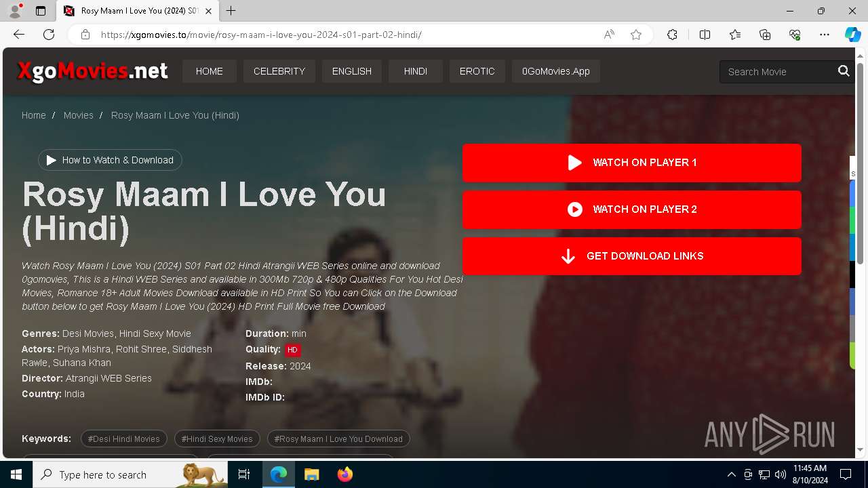
Task: Click the red HD quality badge
Action: (292, 350)
